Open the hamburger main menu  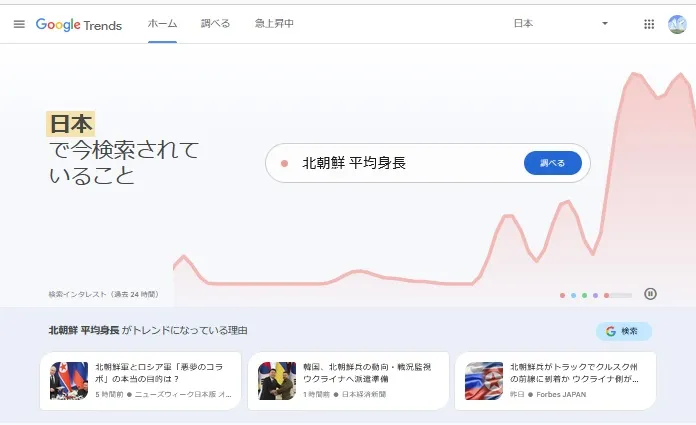(19, 24)
